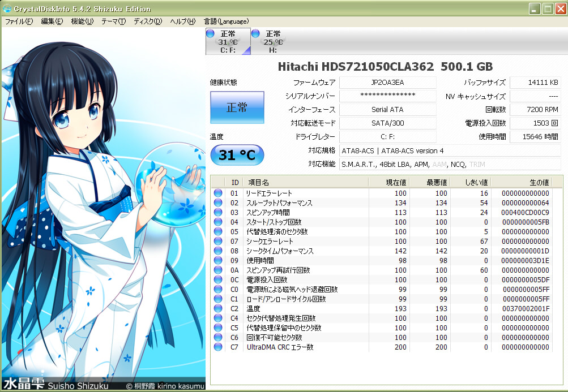This screenshot has height=392, width=568.
Task: Click the 最悪値 column header
Action: [430, 183]
